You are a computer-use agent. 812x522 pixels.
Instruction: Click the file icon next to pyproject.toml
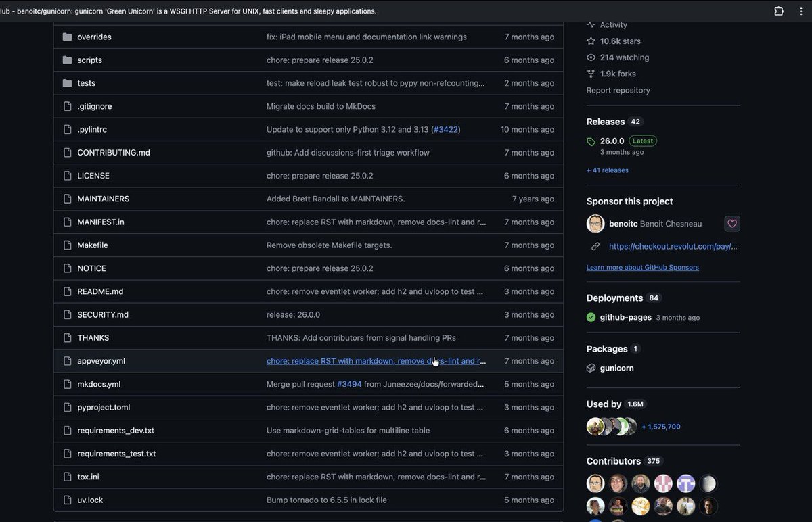pos(67,407)
